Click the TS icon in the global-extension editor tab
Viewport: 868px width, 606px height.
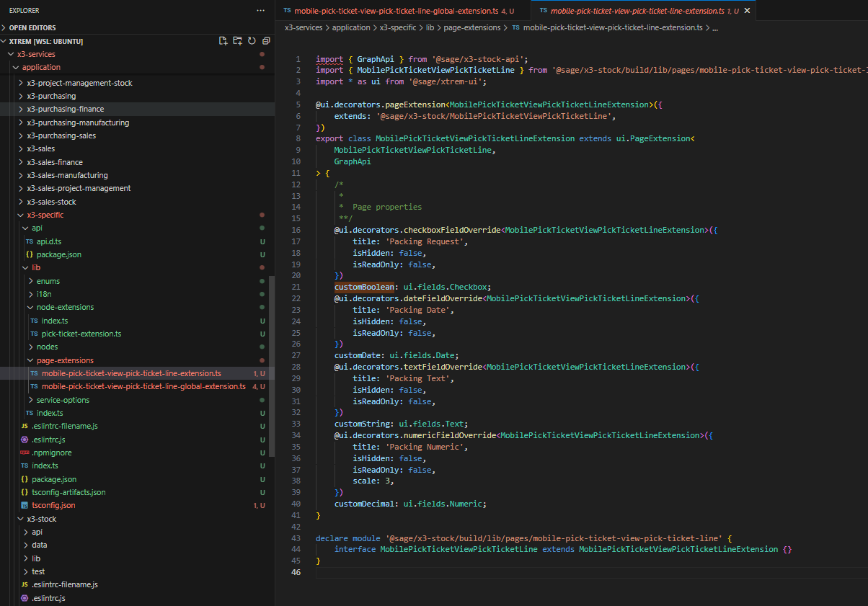[288, 11]
